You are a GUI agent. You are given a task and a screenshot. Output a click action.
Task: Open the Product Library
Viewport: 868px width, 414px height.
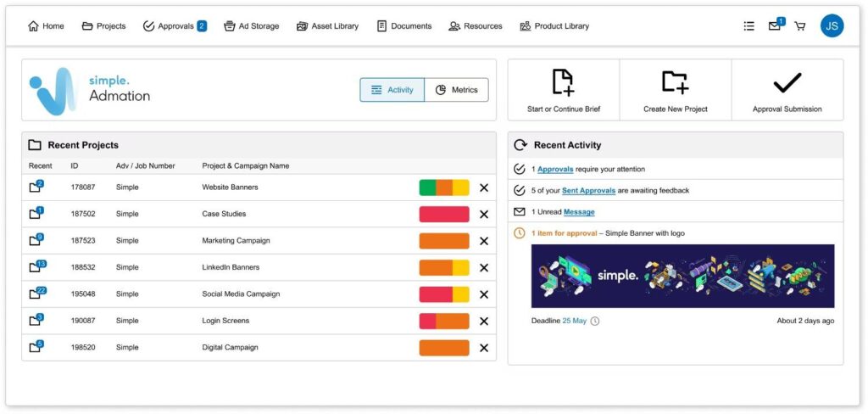(x=554, y=26)
